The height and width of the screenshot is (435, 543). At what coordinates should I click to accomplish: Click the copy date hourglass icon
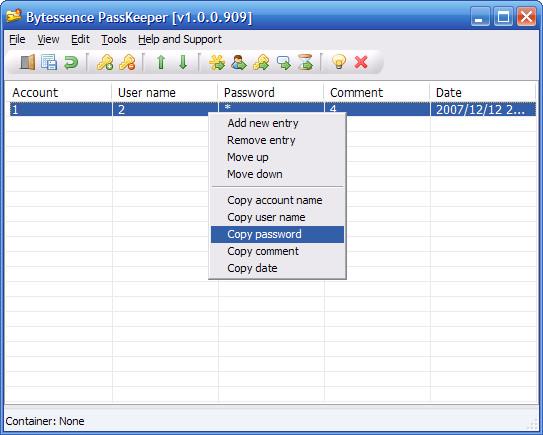(x=305, y=62)
